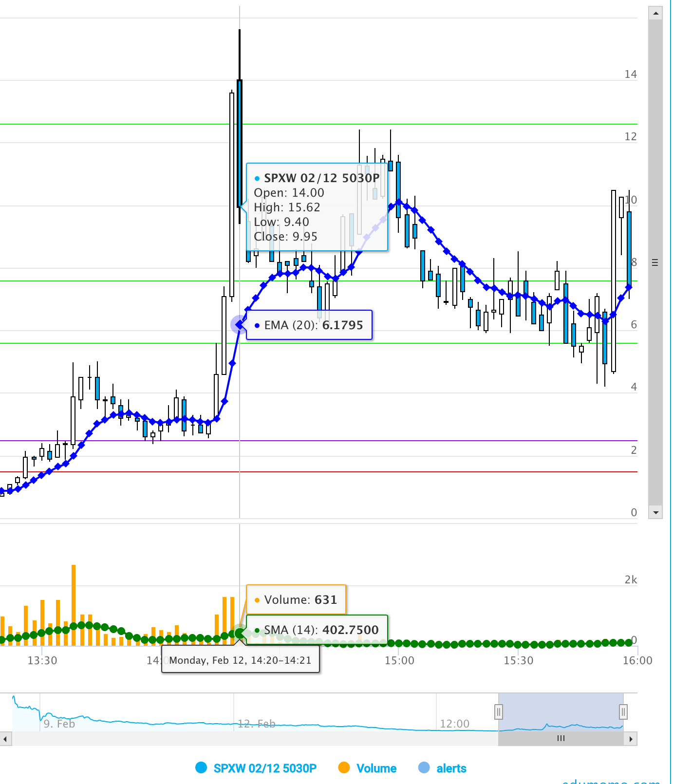Click the left navigator range handle
The image size is (673, 784).
[x=499, y=712]
